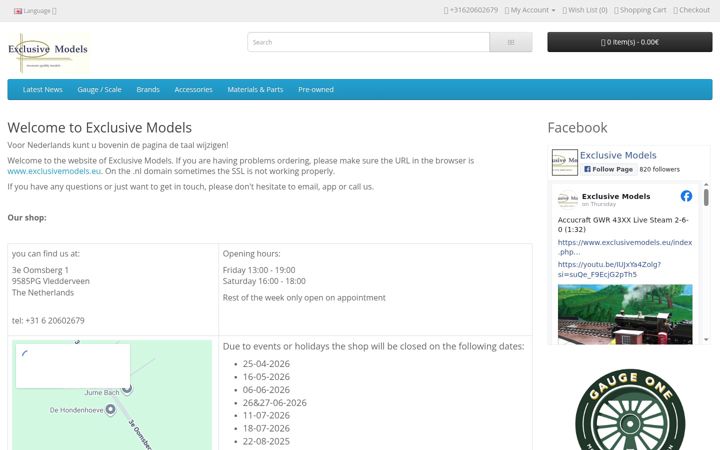Open Latest News menu item
720x450 pixels.
(43, 90)
